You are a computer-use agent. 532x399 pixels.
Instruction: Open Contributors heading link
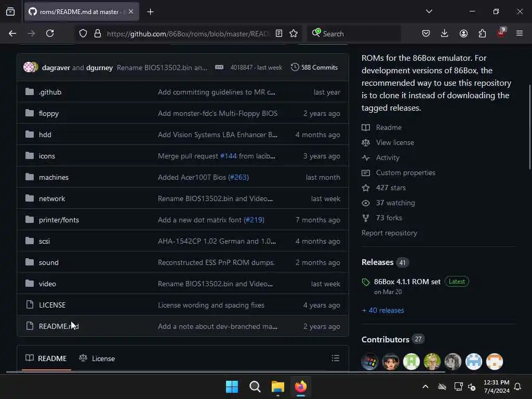coord(385,339)
